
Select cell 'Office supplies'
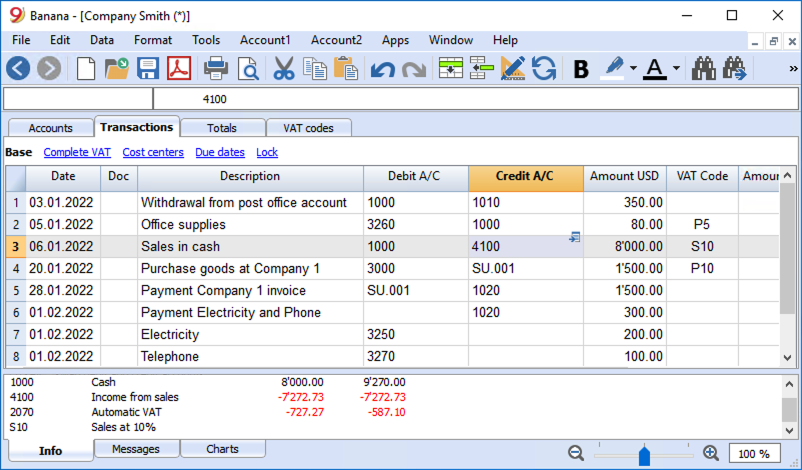coord(250,225)
